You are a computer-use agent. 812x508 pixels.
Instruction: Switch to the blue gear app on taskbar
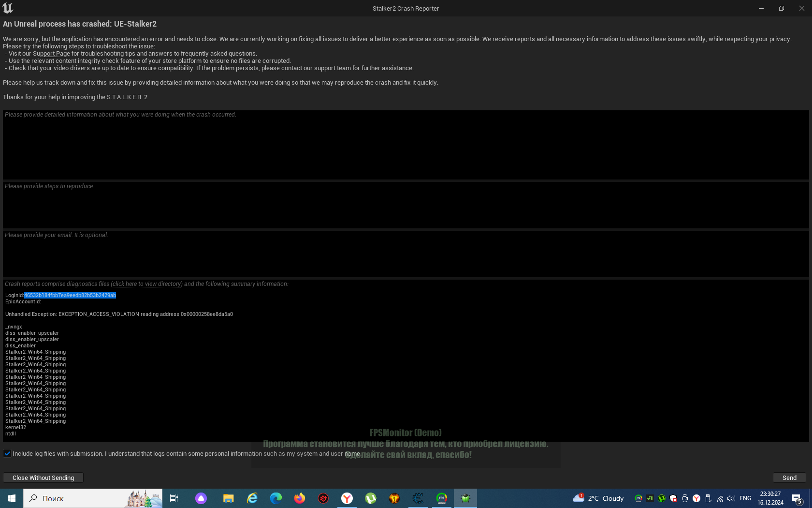(x=418, y=498)
